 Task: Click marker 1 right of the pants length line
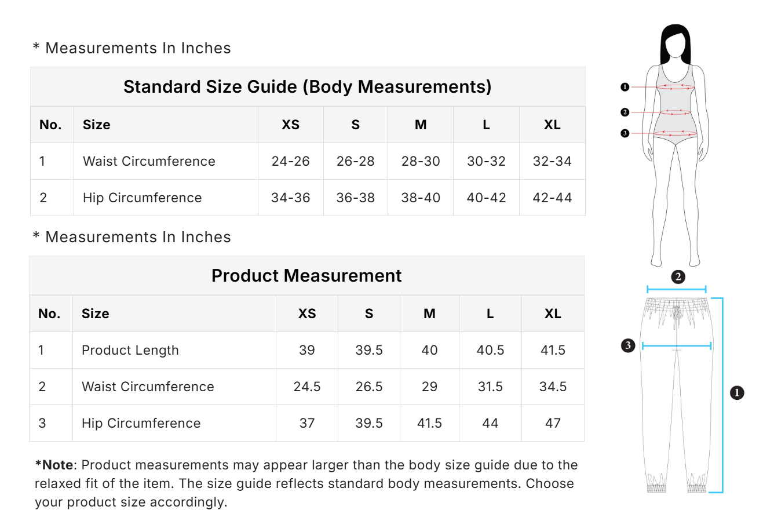pyautogui.click(x=737, y=393)
